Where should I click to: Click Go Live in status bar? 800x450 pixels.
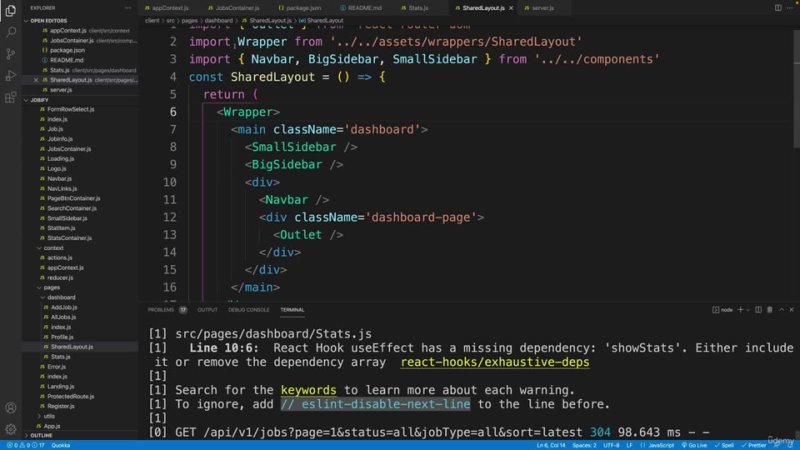(694, 445)
